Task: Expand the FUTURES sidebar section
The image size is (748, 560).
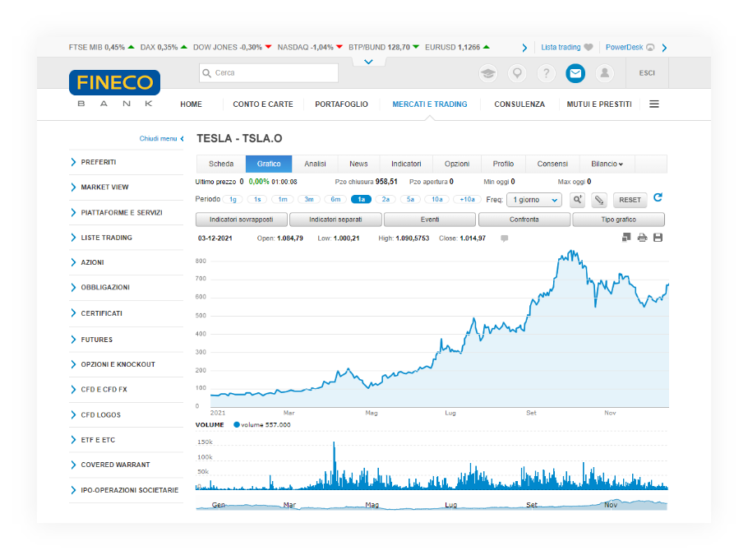Action: (126, 340)
